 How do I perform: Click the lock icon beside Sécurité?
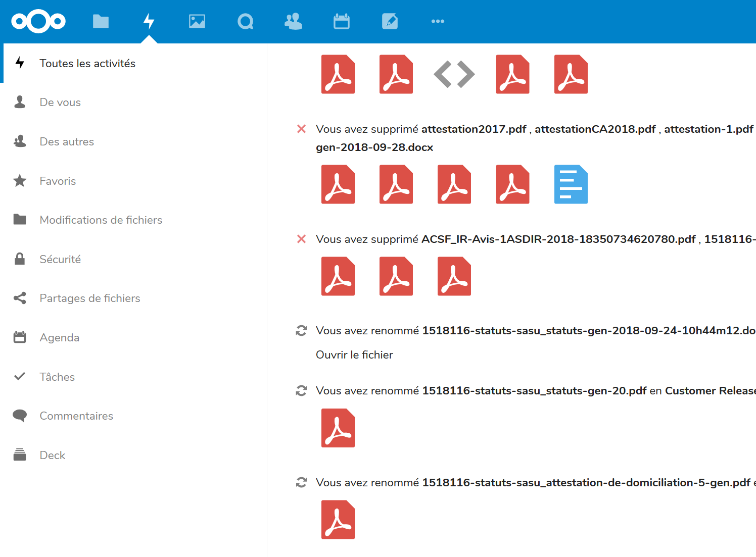coord(20,259)
